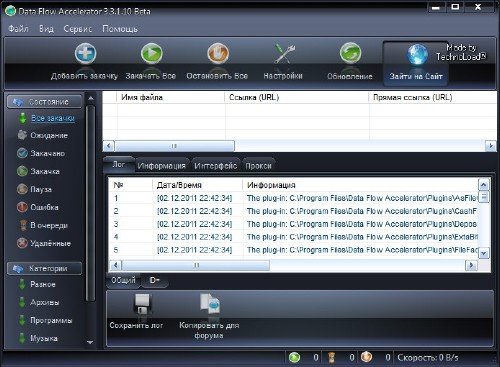Click log horizontal scrollbar thumb
The width and height of the screenshot is (500, 367).
196,265
